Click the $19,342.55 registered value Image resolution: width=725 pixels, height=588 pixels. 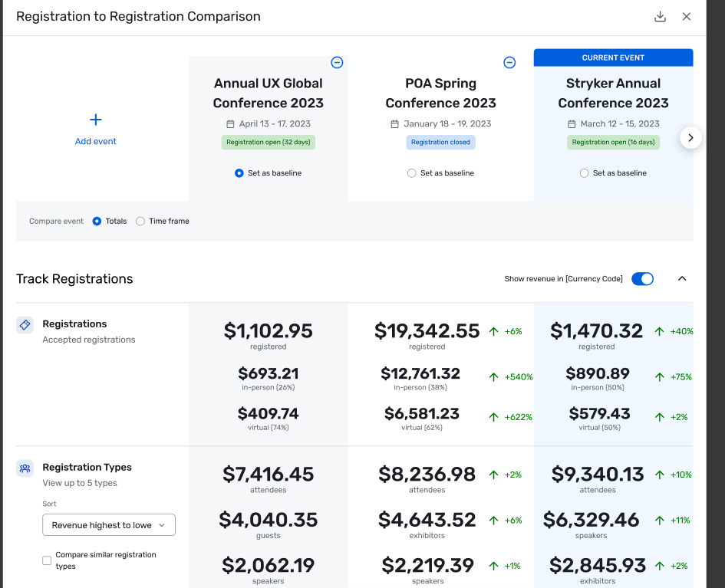pos(427,330)
